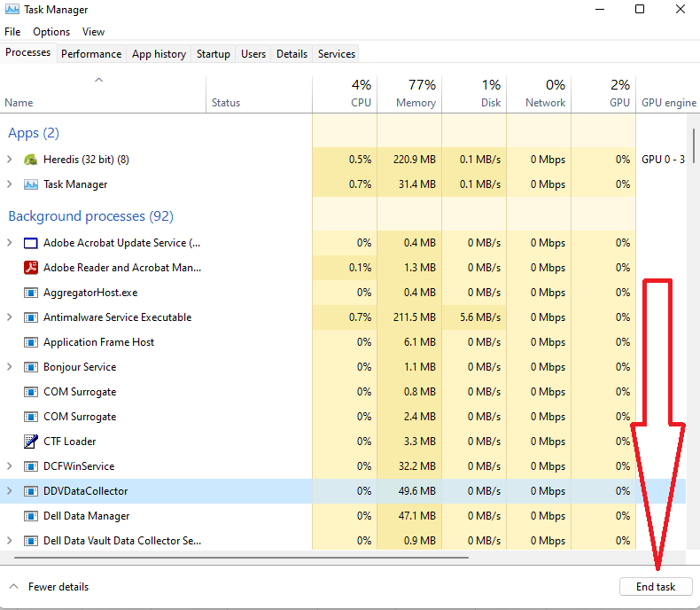Viewport: 700px width, 610px height.
Task: Click the Adobe Reader and Acrobat Manager icon
Action: (x=30, y=268)
